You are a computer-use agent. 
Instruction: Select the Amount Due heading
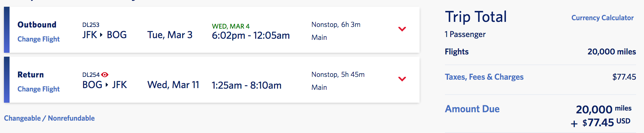pyautogui.click(x=472, y=109)
